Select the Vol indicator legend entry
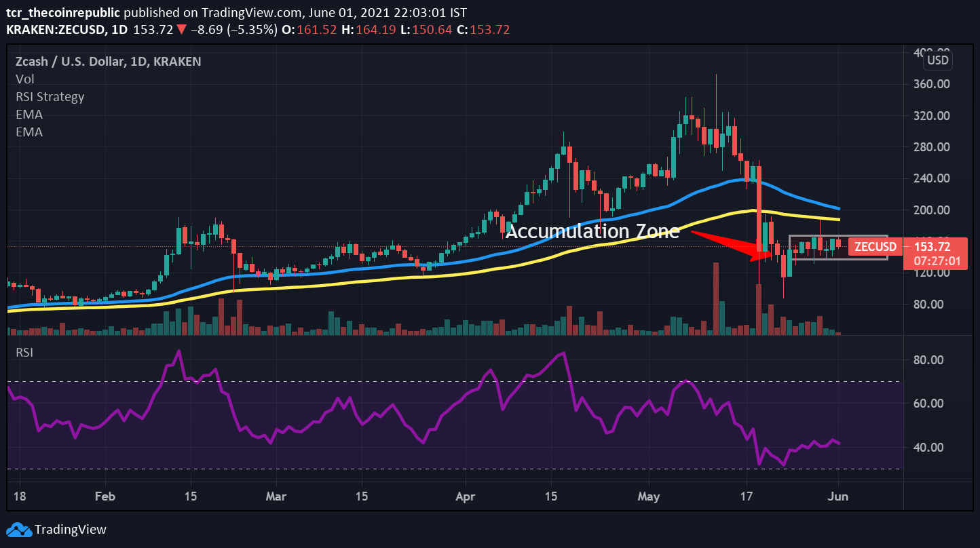Viewport: 980px width, 548px height. 25,79
